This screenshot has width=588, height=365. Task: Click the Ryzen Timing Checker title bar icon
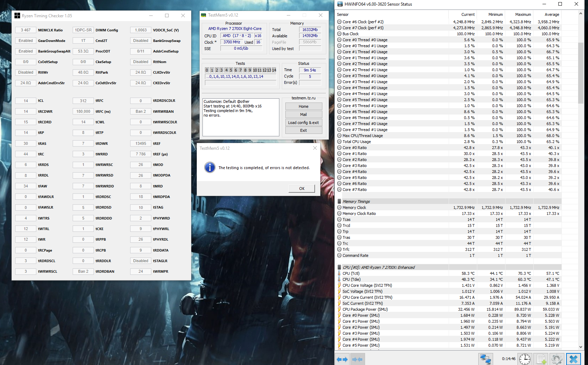click(17, 16)
